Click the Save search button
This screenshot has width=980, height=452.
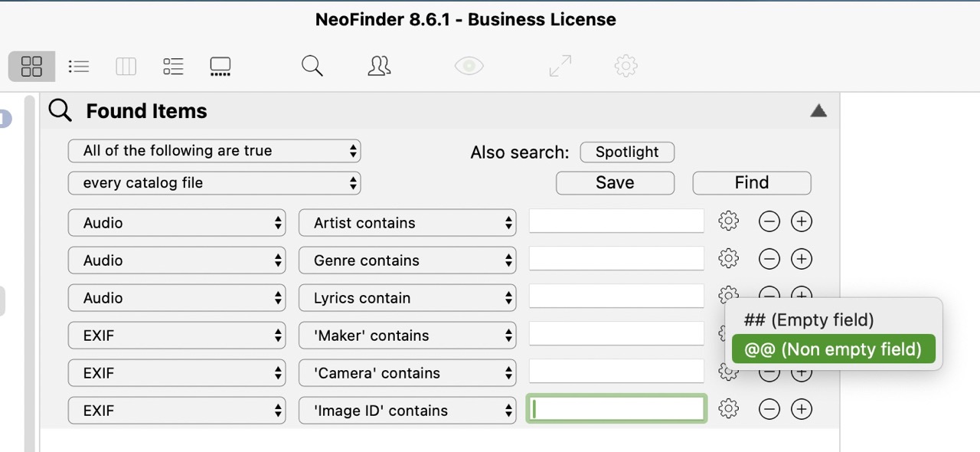pos(615,183)
